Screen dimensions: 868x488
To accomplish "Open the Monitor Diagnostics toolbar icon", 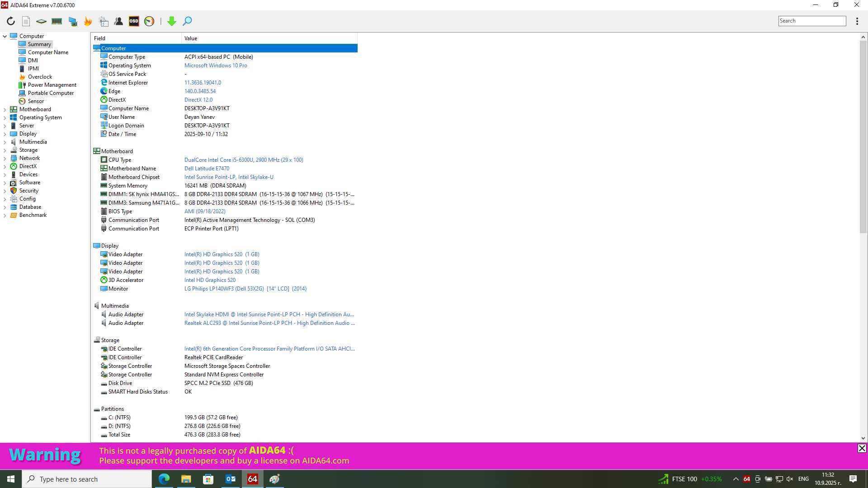I will (72, 21).
